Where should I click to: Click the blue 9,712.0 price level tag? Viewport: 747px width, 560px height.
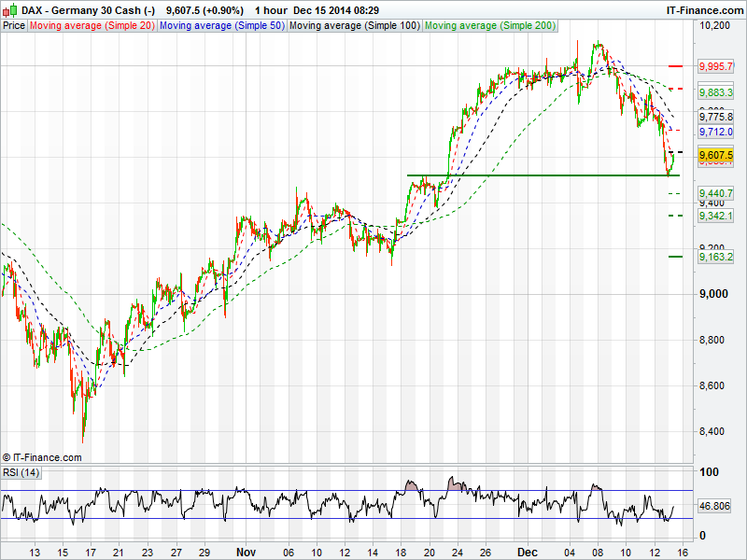pos(715,132)
